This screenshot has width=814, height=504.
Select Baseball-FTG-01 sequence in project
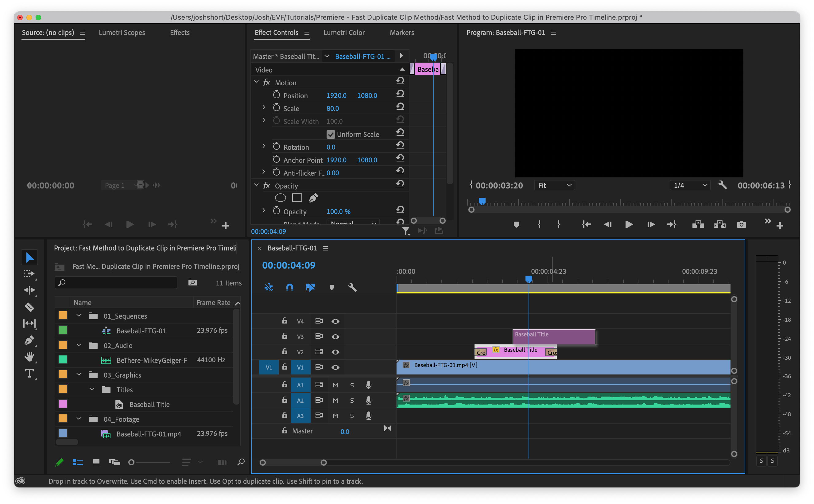pos(141,331)
